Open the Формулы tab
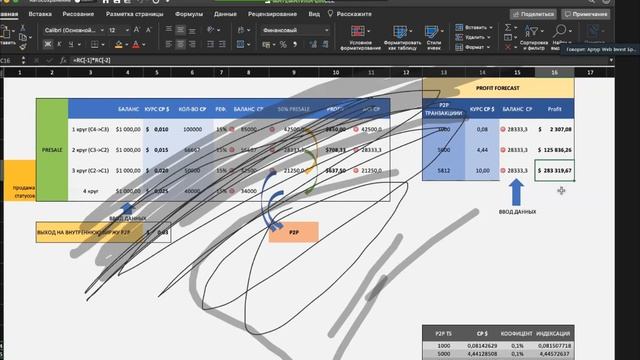Viewport: 640px width, 360px height. [189, 14]
